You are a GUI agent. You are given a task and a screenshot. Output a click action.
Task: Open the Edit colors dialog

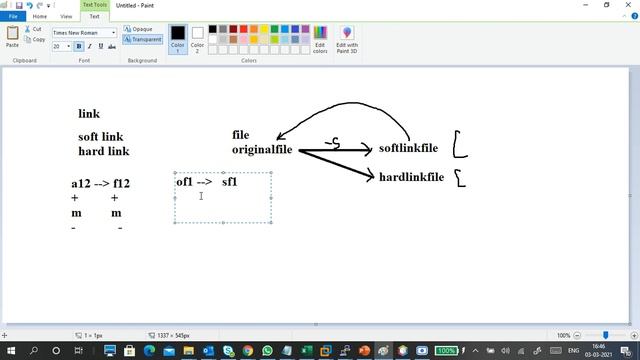(x=320, y=39)
